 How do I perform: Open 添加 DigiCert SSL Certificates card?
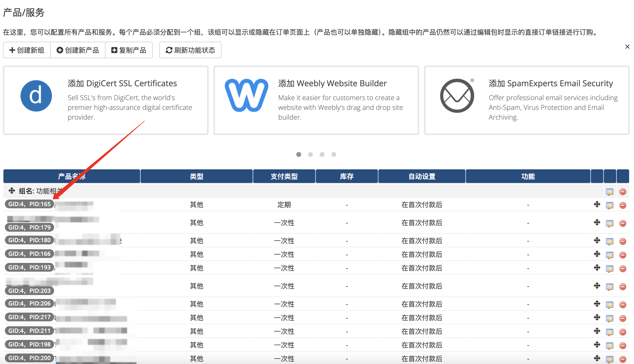coord(122,84)
